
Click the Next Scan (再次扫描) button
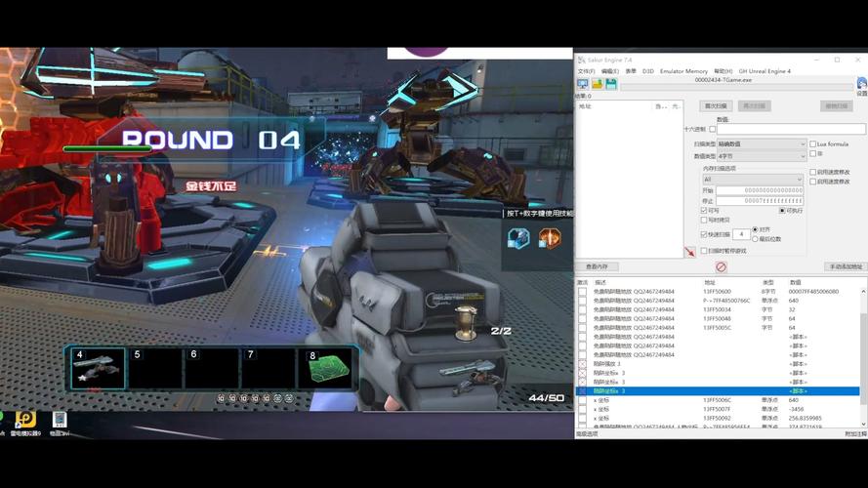pyautogui.click(x=754, y=105)
